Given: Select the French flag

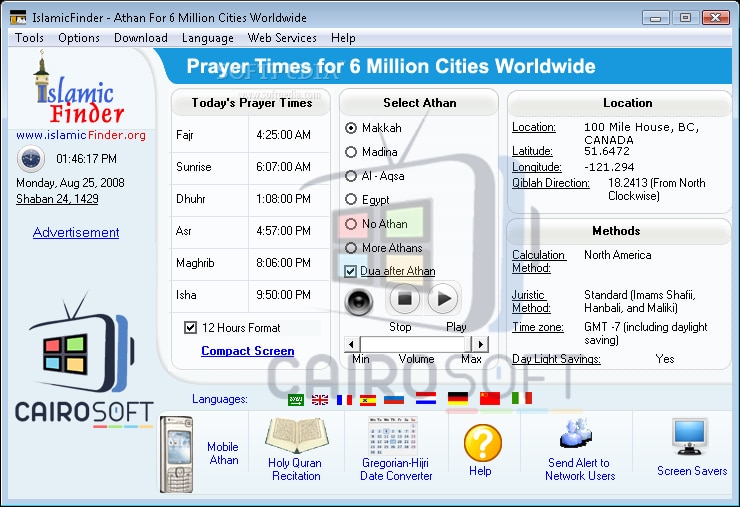Looking at the screenshot, I should click(344, 400).
